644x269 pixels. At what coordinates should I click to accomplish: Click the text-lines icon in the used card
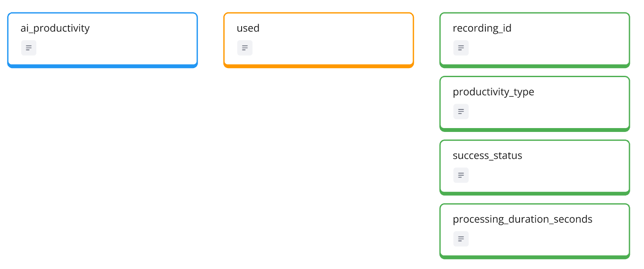click(x=245, y=48)
